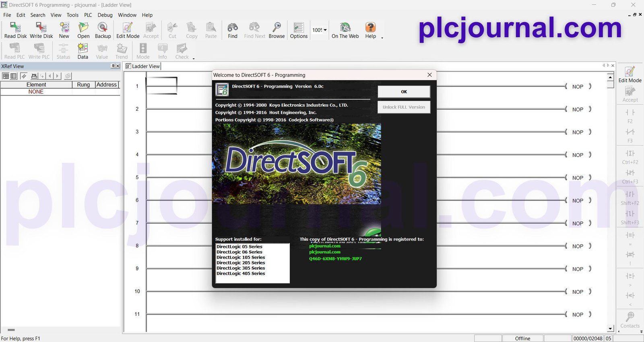This screenshot has height=342, width=644.
Task: Click Edit Mode in the right tool palette
Action: pyautogui.click(x=630, y=75)
